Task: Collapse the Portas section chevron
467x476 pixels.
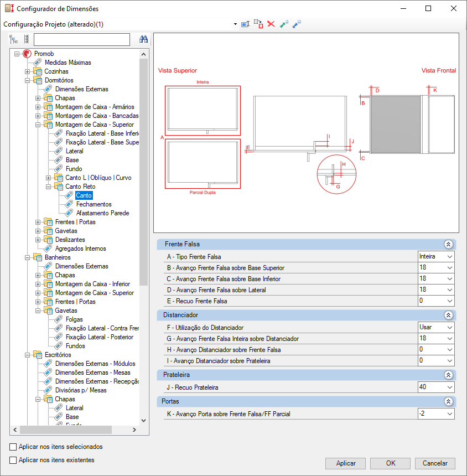Action: (x=448, y=401)
